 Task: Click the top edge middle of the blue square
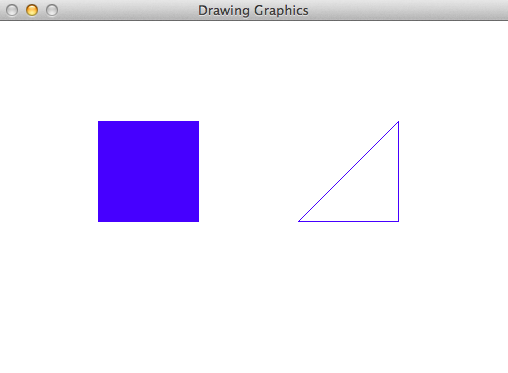click(x=148, y=121)
